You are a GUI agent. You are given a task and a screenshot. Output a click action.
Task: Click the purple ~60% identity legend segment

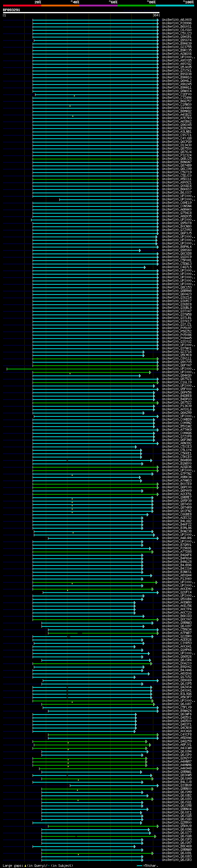pos(98,6)
